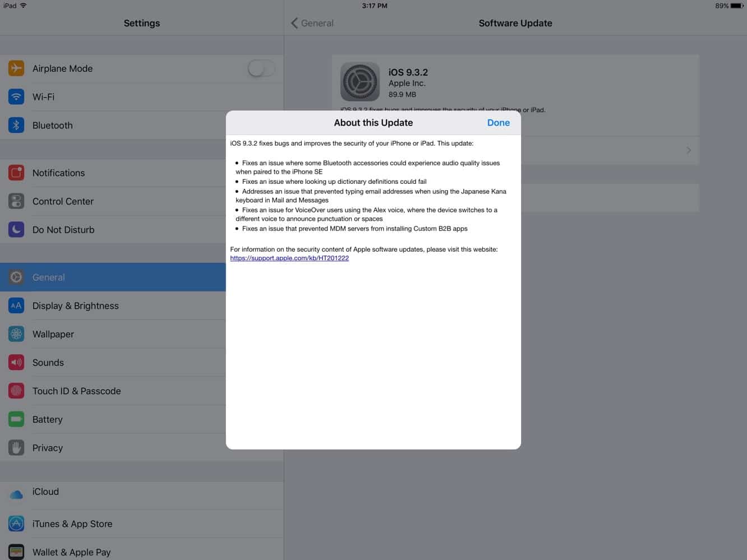The width and height of the screenshot is (747, 560).
Task: Toggle the Airplane Mode switch
Action: click(261, 68)
